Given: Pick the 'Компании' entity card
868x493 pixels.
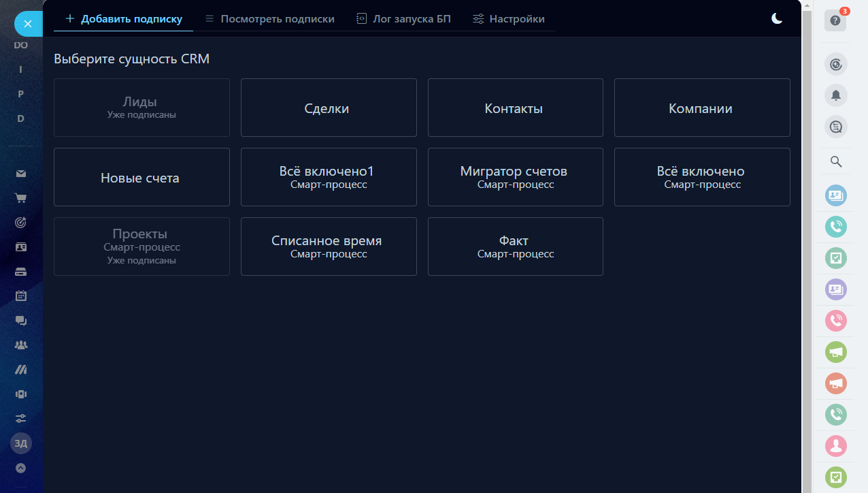Looking at the screenshot, I should pos(702,108).
